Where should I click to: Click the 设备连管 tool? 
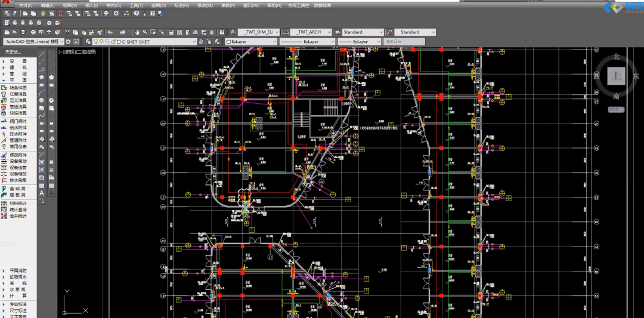tap(18, 168)
